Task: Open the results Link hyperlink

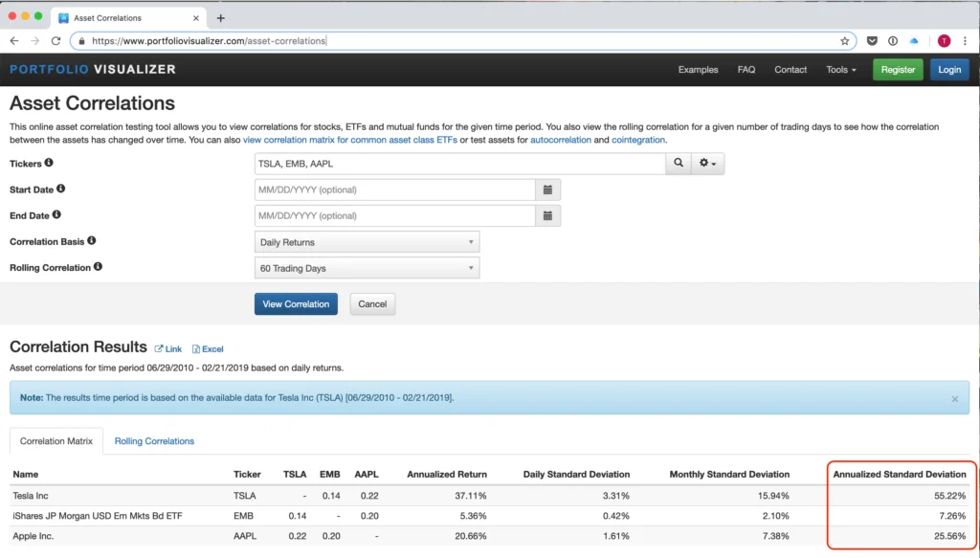Action: [168, 349]
